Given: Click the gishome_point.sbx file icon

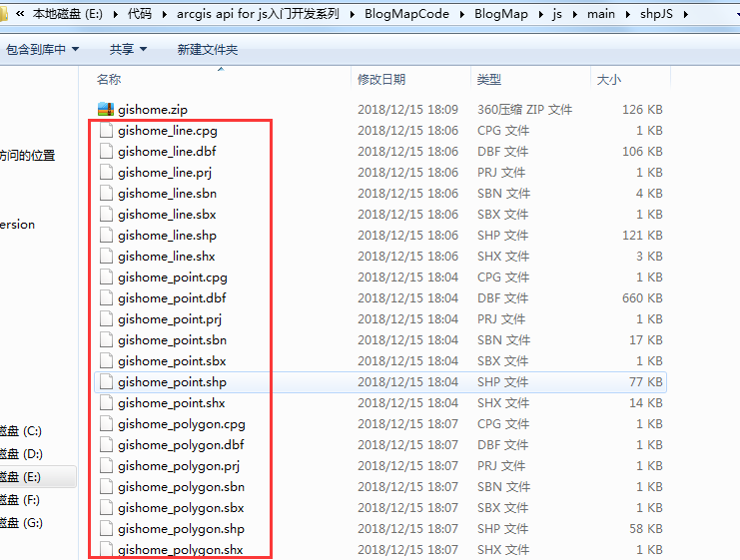Looking at the screenshot, I should 106,361.
